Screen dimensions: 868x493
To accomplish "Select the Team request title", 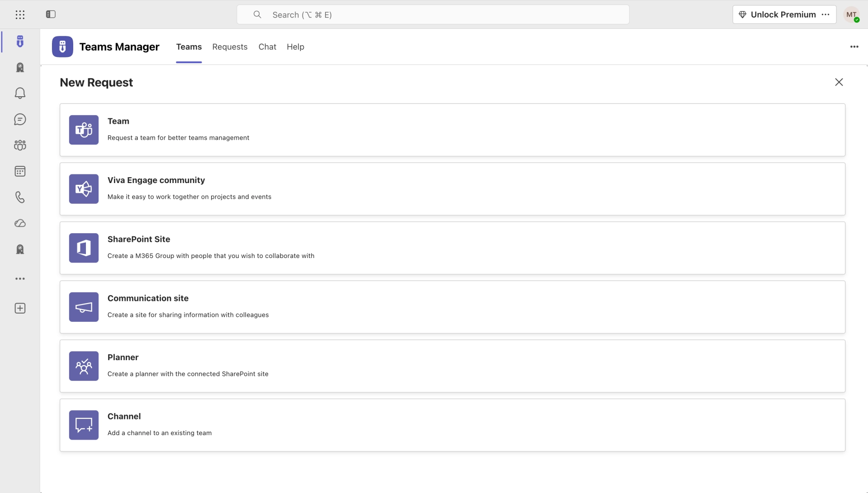I will (118, 121).
